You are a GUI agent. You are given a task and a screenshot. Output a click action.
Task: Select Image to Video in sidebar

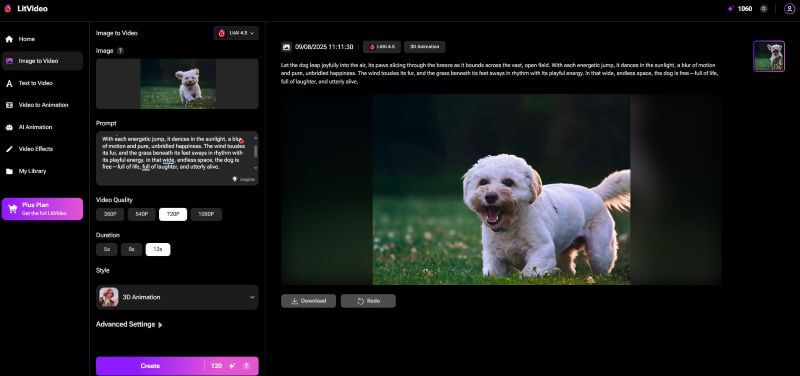(42, 61)
